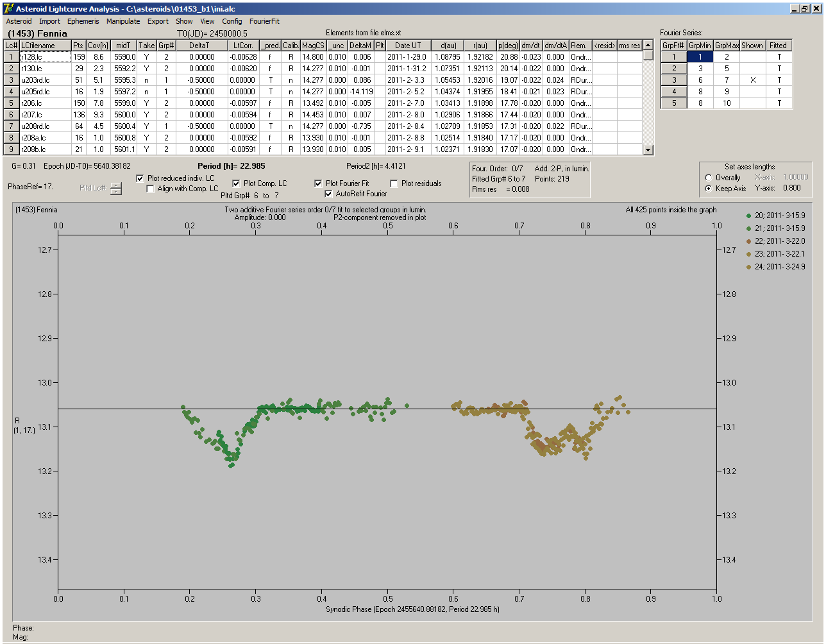Open the FourierFit menu
The height and width of the screenshot is (644, 826).
point(264,21)
